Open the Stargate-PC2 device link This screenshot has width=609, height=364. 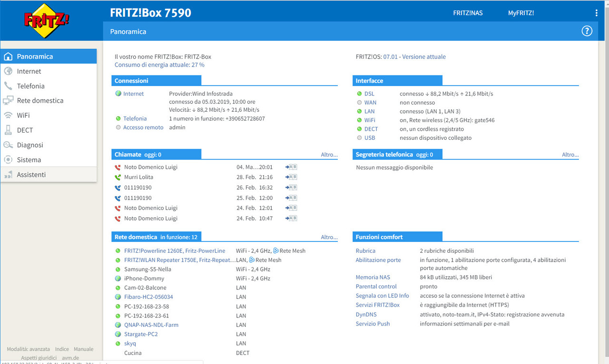click(x=141, y=334)
